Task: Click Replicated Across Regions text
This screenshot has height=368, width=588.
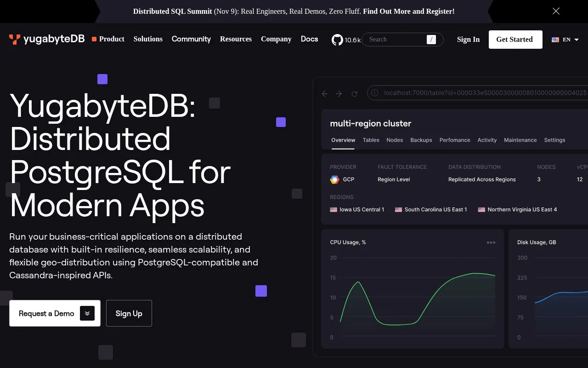Action: [482, 179]
